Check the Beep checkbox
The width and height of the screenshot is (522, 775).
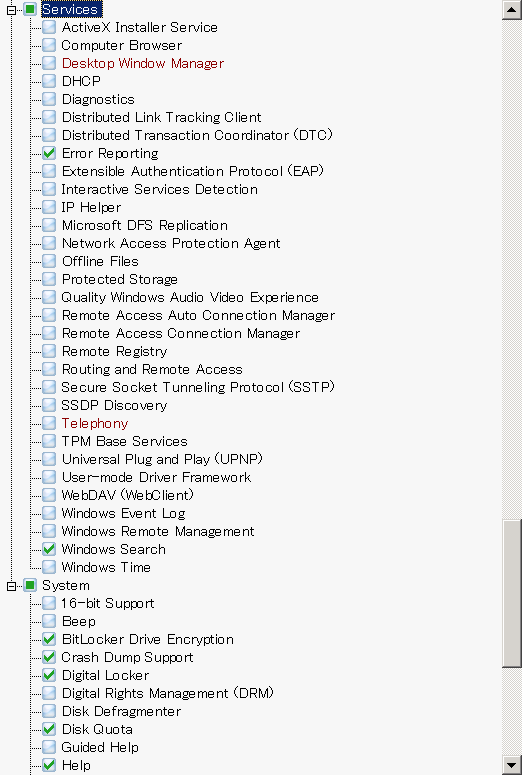pos(49,621)
